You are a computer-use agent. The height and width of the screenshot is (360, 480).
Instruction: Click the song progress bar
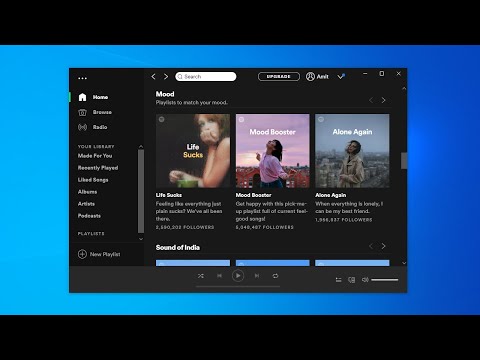[x=238, y=286]
